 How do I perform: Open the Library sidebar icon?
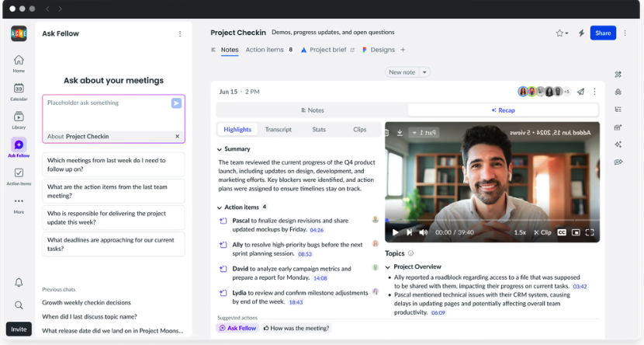[x=19, y=120]
